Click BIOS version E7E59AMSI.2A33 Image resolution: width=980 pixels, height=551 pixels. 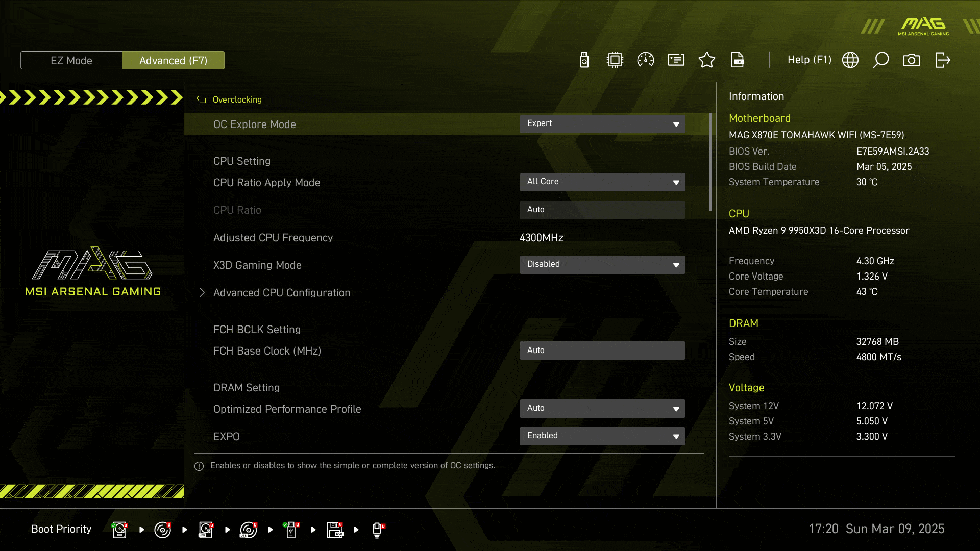click(893, 152)
